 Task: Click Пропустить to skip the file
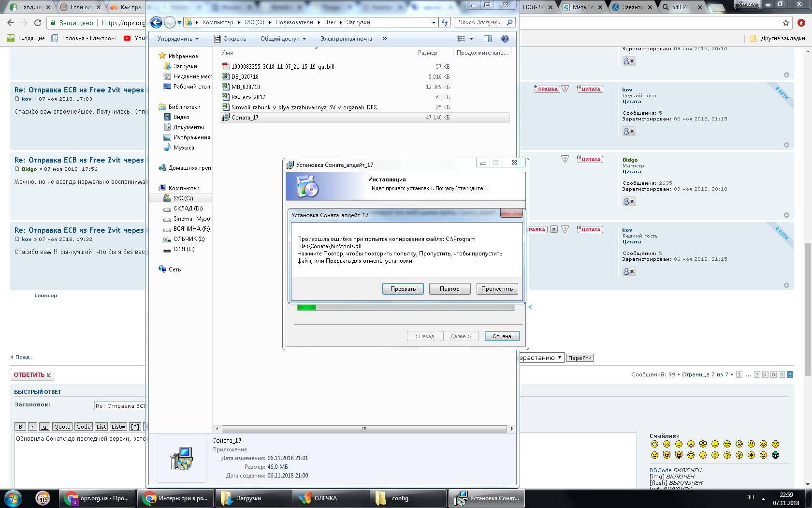497,289
